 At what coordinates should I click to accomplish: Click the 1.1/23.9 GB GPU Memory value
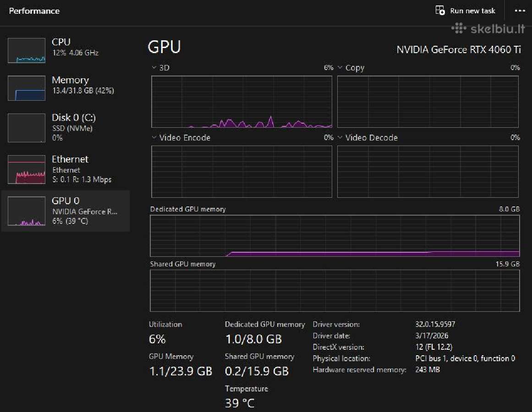coord(181,371)
